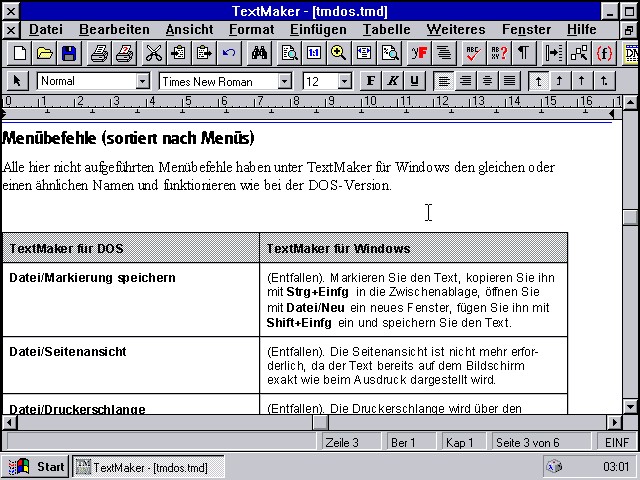Set the original size view with the 1:1 icon
The image size is (640, 480).
313,53
